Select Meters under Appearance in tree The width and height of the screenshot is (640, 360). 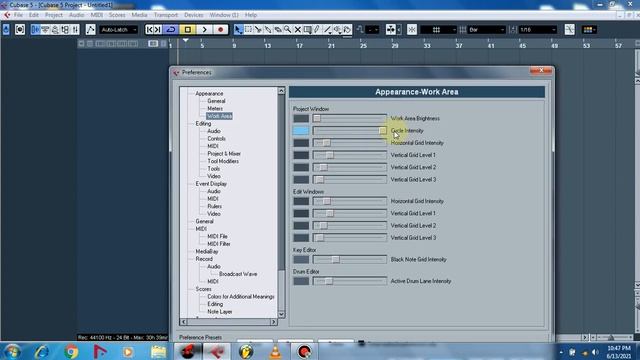[215, 109]
